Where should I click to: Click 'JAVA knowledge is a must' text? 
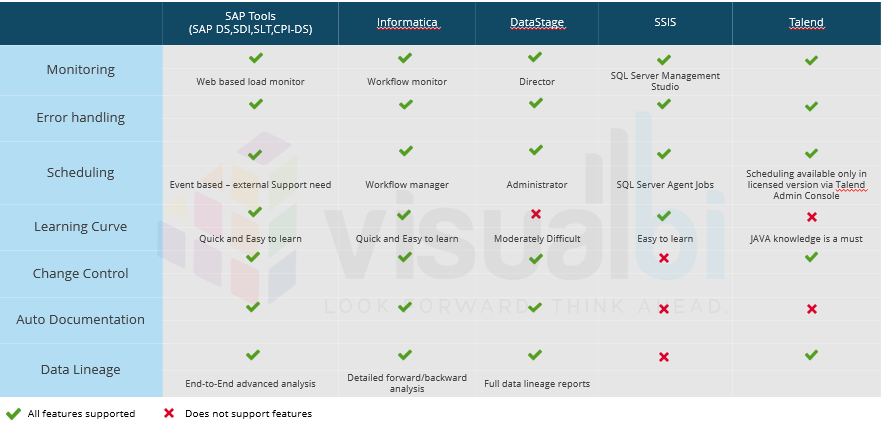[806, 239]
